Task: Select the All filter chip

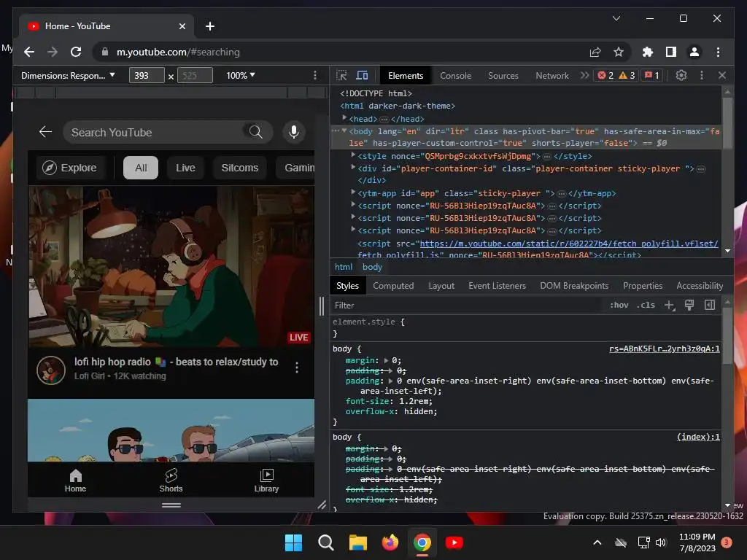Action: click(x=141, y=168)
